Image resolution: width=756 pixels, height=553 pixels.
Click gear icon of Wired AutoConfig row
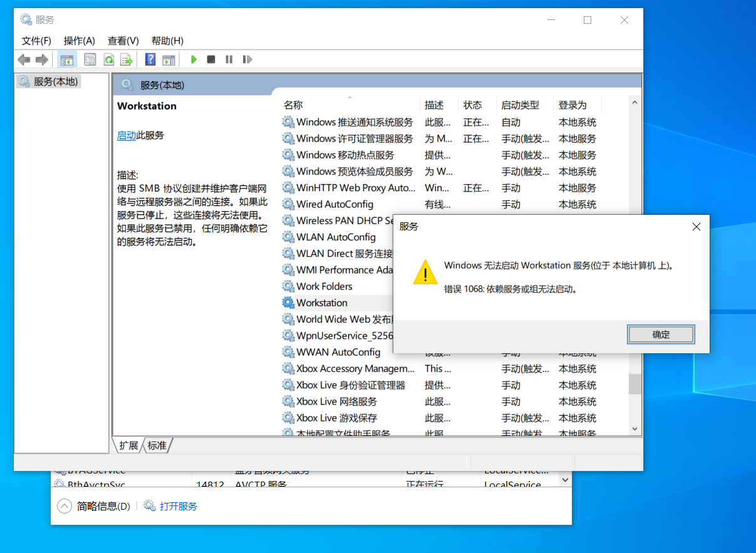point(288,204)
